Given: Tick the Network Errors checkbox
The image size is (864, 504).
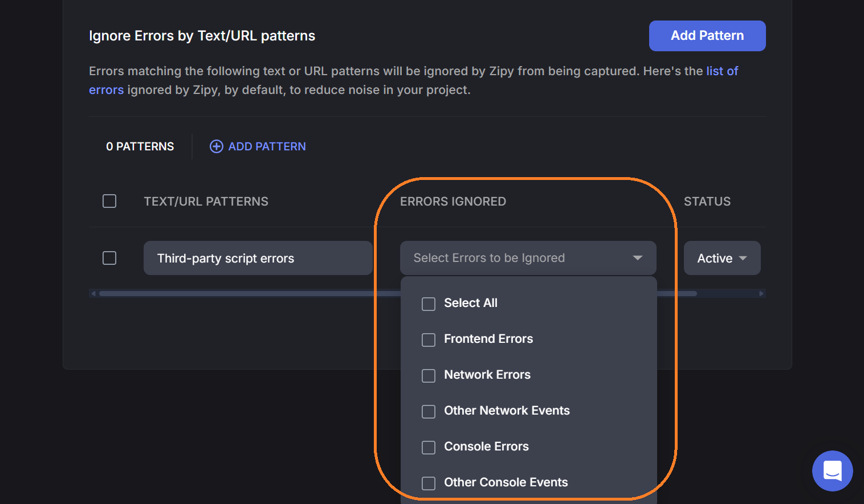Looking at the screenshot, I should click(429, 375).
